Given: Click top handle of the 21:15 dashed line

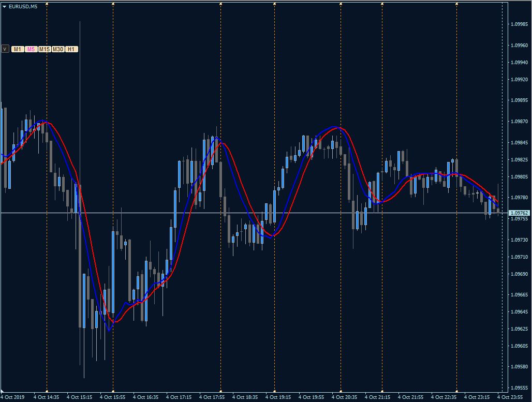Looking at the screenshot, I should 382,4.
